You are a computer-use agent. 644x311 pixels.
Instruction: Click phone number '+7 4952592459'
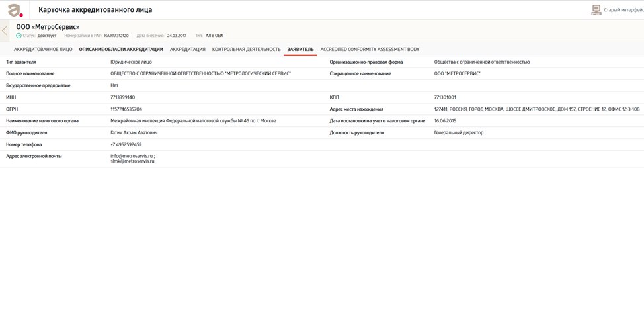point(126,145)
